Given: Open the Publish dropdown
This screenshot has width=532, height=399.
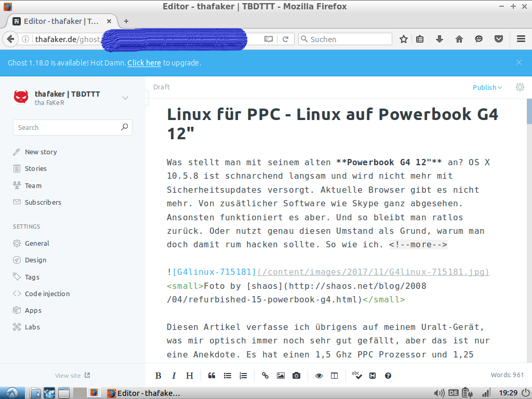Looking at the screenshot, I should pyautogui.click(x=487, y=87).
